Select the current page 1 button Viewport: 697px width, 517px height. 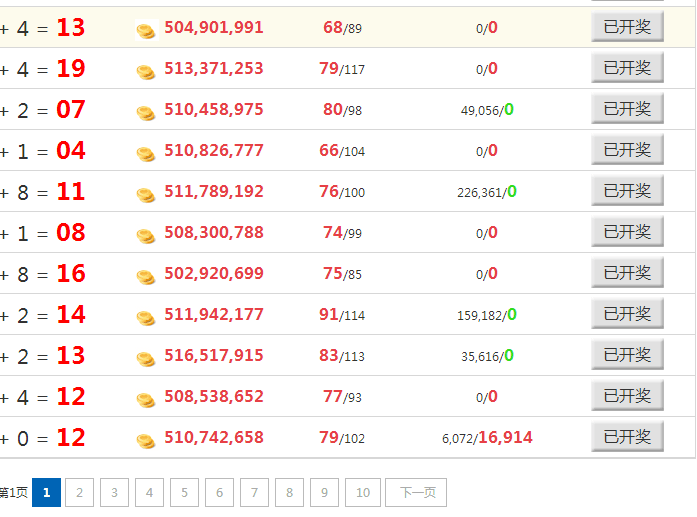46,492
